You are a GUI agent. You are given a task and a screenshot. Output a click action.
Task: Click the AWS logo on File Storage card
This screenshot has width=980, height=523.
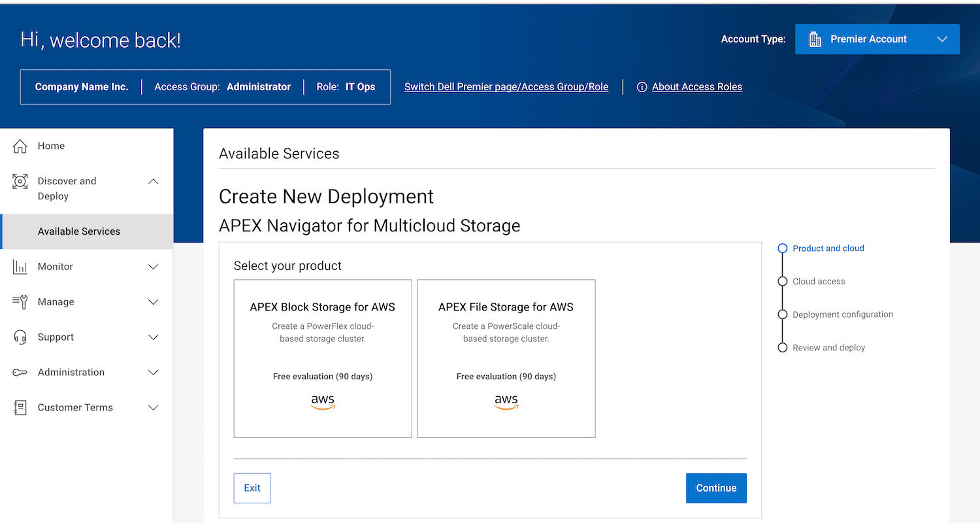click(506, 402)
